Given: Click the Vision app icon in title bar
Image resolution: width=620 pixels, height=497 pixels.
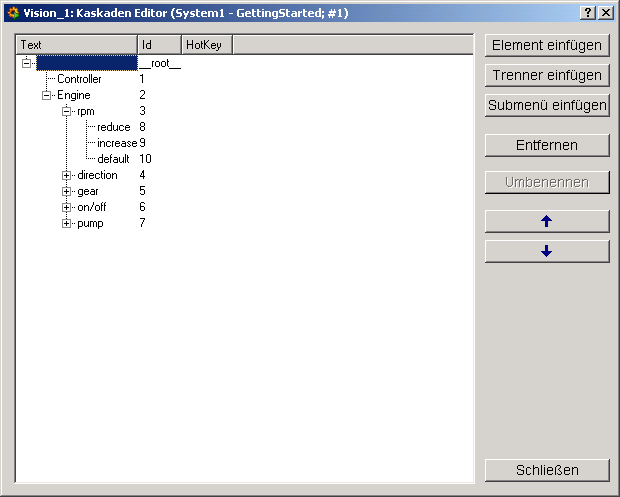Looking at the screenshot, I should point(13,13).
